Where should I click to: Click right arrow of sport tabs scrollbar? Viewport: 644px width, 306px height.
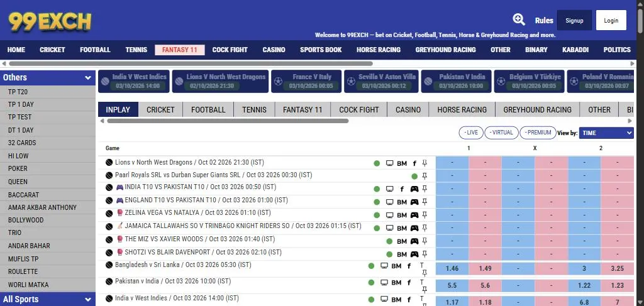tap(630, 121)
